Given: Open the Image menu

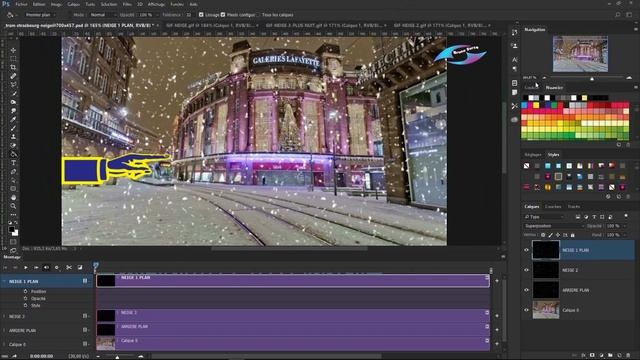Looking at the screenshot, I should pos(56,4).
